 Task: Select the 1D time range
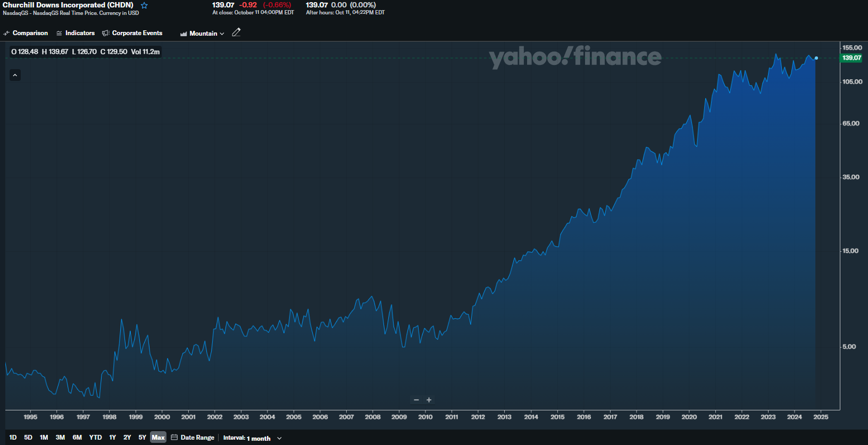point(13,438)
